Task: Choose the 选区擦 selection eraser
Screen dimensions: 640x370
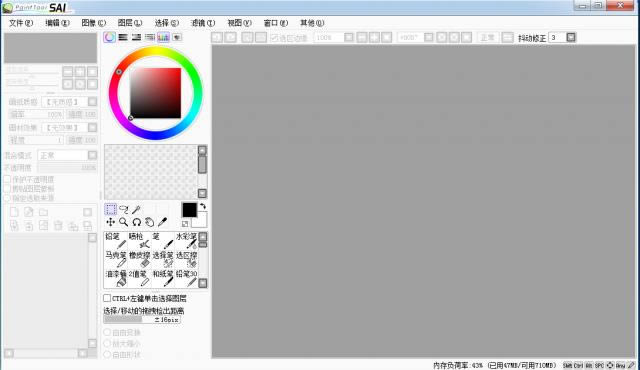Action: click(x=186, y=259)
